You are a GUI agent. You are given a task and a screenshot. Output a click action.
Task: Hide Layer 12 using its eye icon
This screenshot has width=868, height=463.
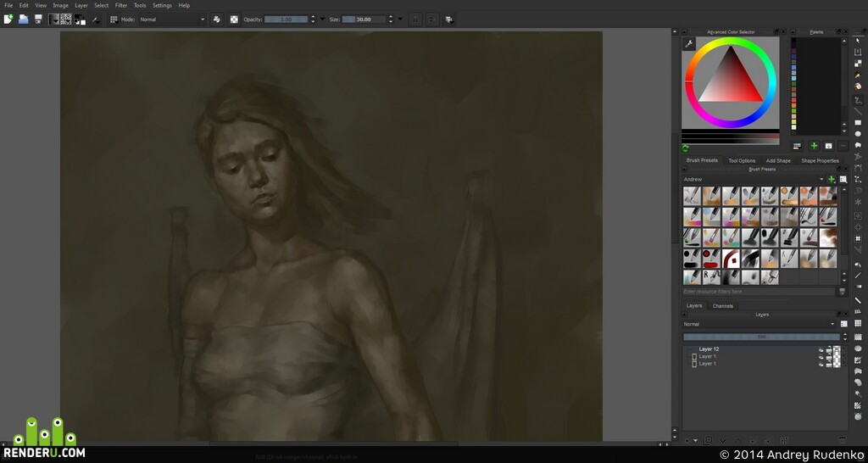click(x=821, y=349)
